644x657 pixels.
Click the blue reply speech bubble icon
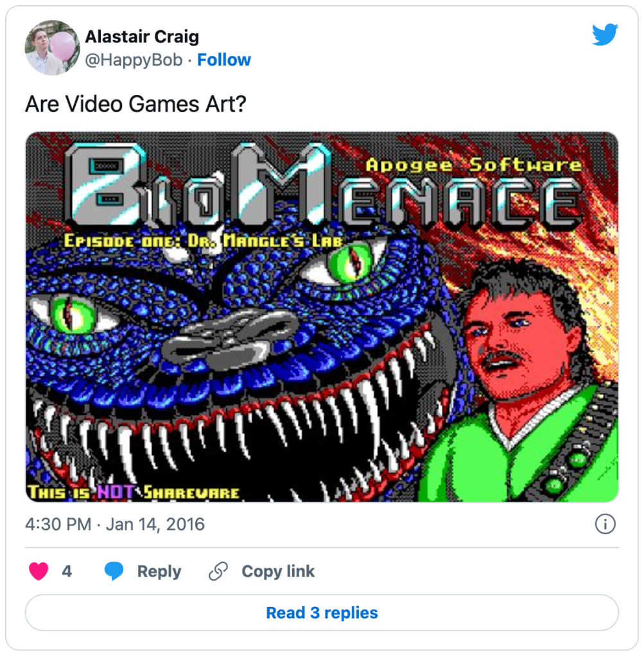click(x=114, y=571)
